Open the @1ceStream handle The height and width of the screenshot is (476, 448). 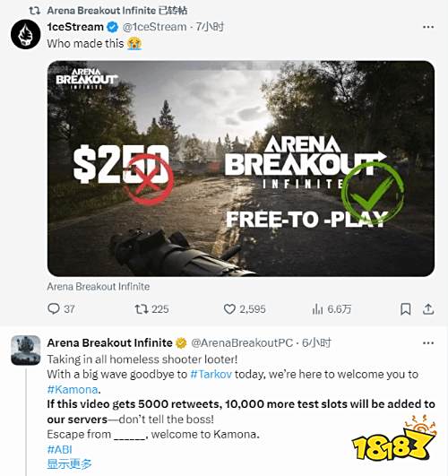(154, 27)
